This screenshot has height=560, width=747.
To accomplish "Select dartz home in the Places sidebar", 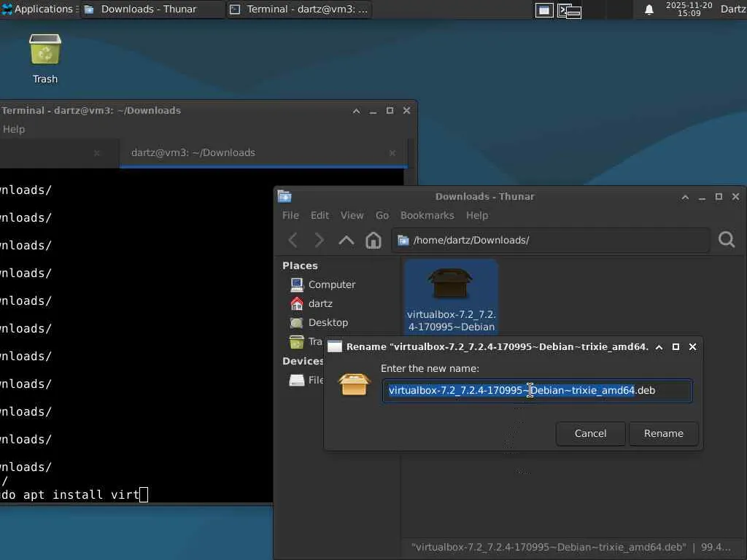I will click(x=321, y=304).
